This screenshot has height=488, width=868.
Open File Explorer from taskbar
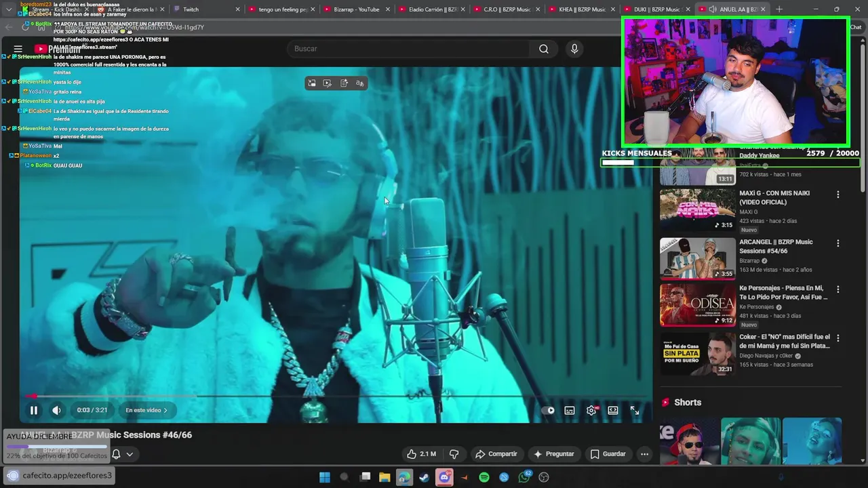[384, 477]
